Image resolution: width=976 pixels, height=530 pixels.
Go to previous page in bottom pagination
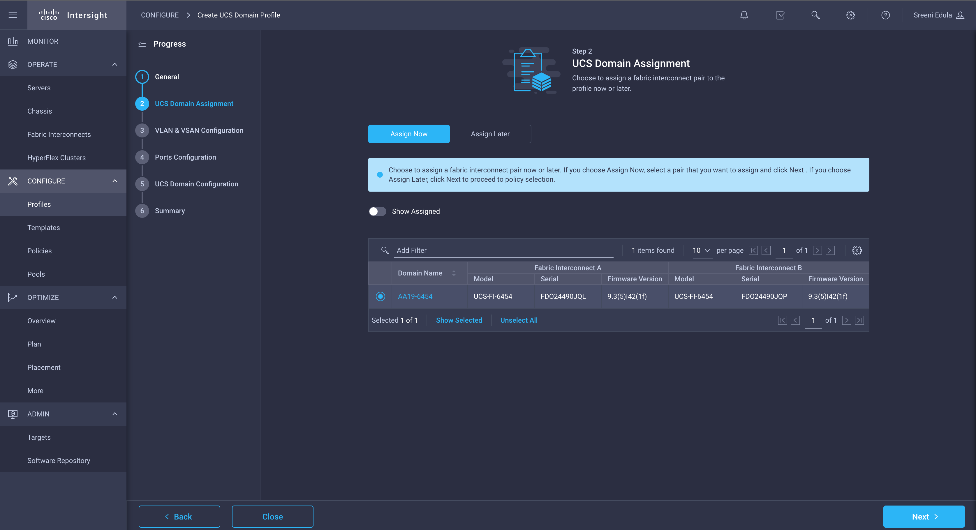point(795,320)
